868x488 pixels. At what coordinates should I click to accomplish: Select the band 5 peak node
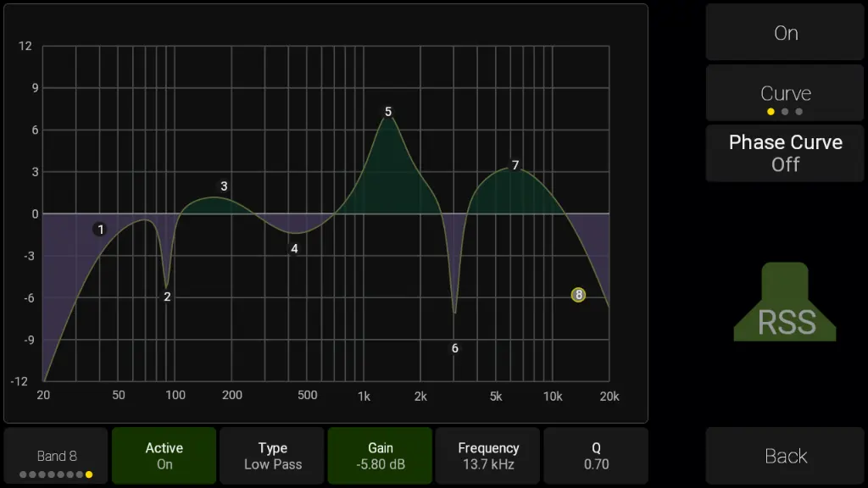(388, 112)
